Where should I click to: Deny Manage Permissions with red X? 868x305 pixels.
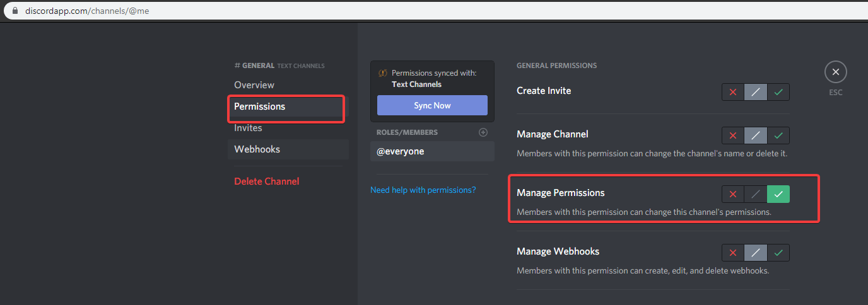[733, 194]
